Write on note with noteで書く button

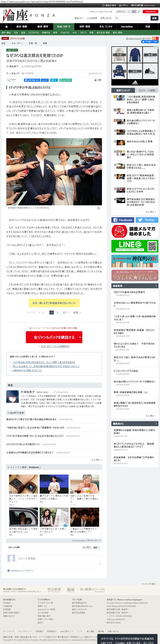(66, 80)
